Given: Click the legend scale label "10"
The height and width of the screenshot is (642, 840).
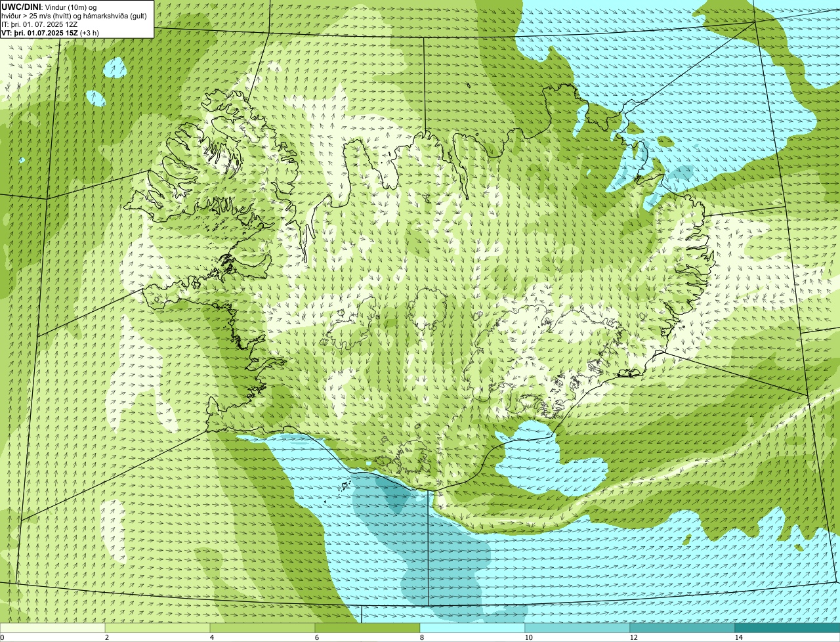Looking at the screenshot, I should point(528,637).
